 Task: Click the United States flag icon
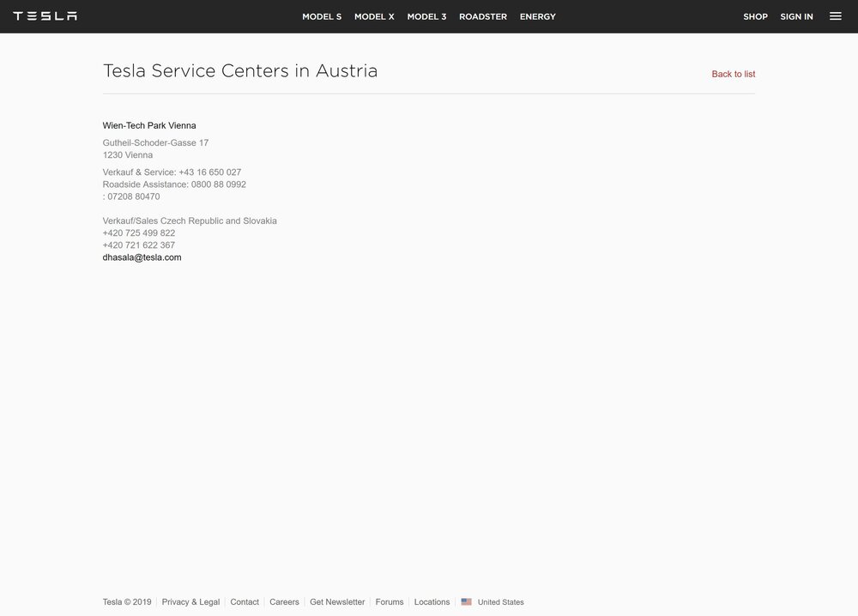click(466, 601)
